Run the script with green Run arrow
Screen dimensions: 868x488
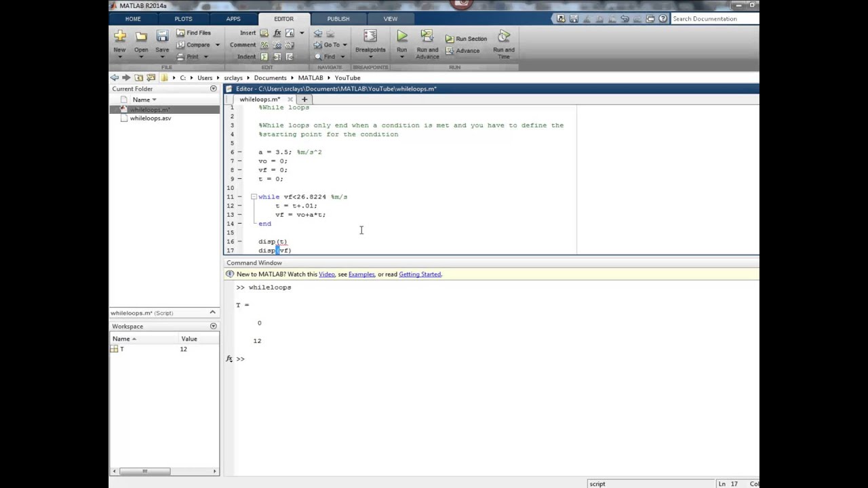coord(402,37)
